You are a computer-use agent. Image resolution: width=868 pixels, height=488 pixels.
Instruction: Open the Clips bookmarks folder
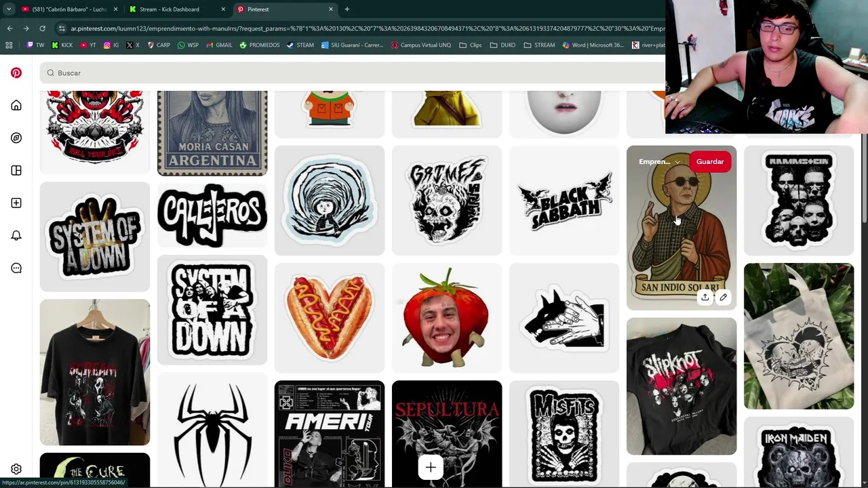(x=470, y=45)
